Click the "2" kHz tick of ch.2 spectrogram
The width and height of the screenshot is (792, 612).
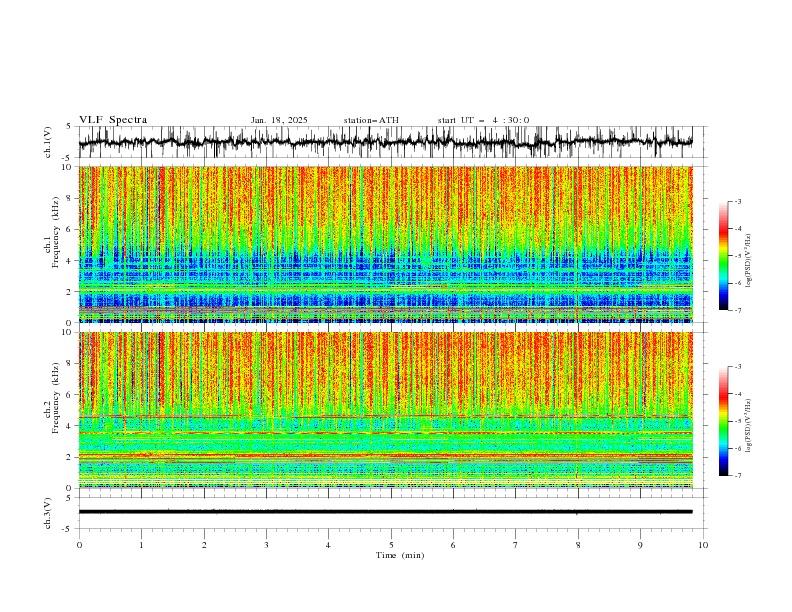point(71,457)
